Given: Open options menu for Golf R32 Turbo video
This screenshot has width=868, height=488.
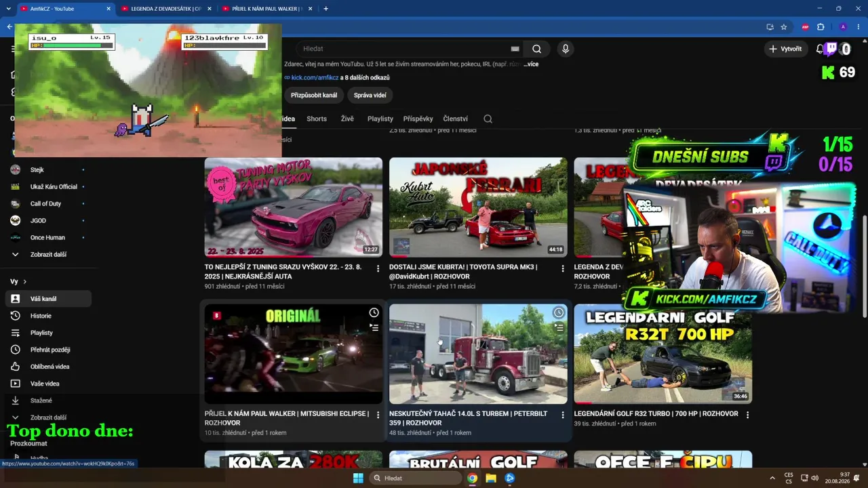Looking at the screenshot, I should pyautogui.click(x=747, y=415).
